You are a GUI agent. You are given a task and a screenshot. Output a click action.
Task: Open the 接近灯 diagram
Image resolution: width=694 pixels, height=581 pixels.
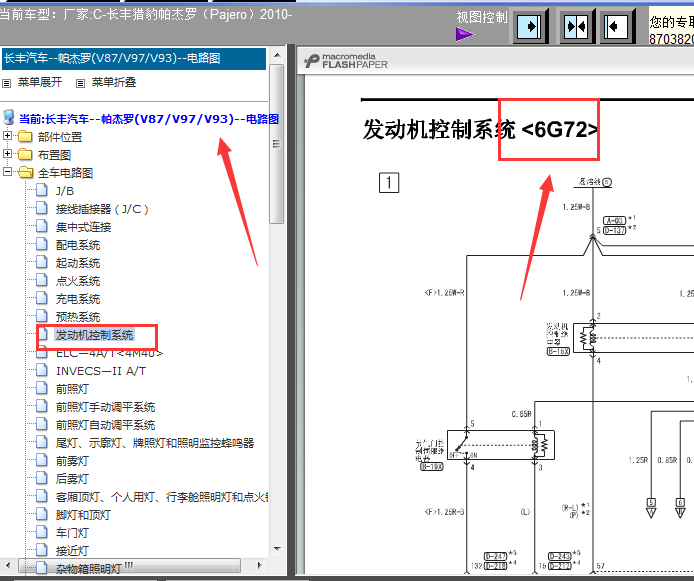tap(72, 551)
